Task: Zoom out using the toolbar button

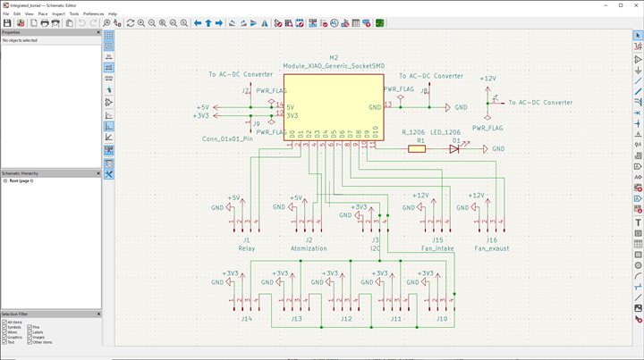Action: pos(152,23)
